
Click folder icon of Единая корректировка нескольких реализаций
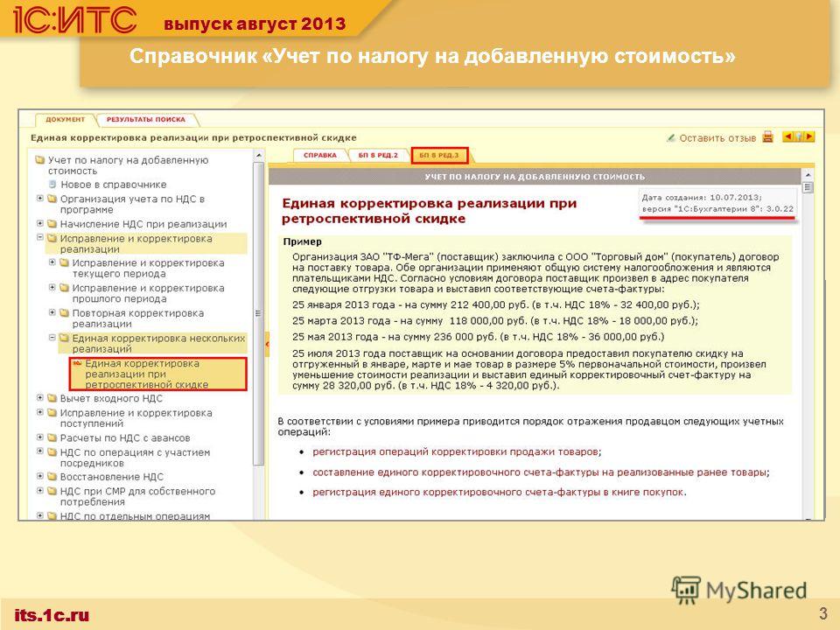point(64,338)
